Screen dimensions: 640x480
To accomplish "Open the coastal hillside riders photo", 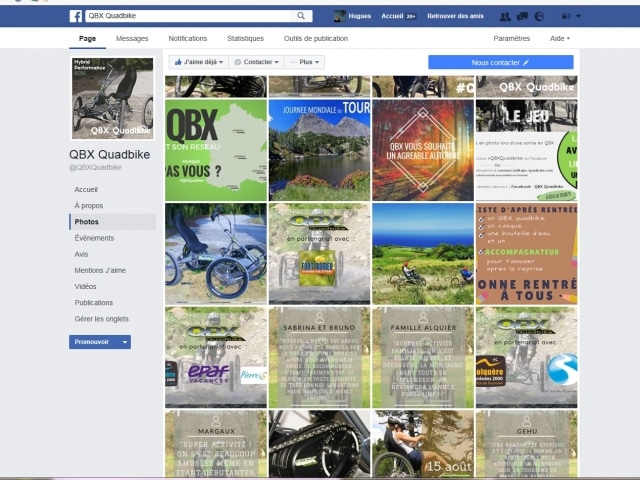I will point(423,254).
